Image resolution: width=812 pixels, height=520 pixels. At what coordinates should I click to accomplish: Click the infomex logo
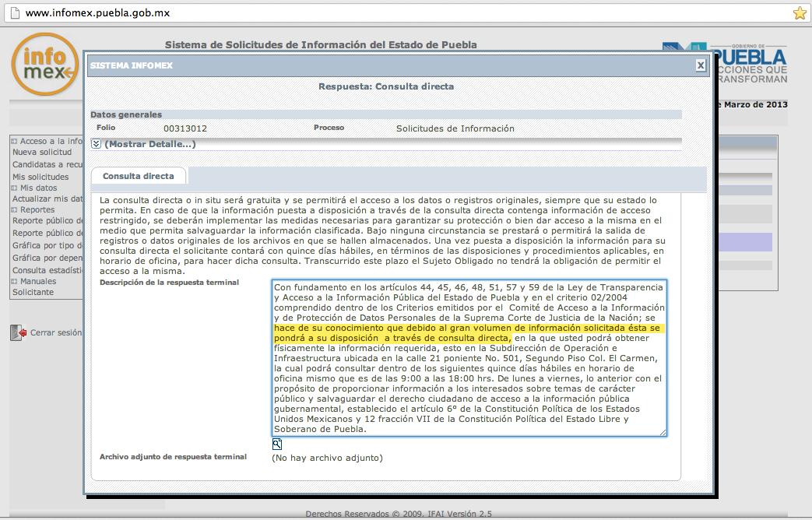pos(45,65)
